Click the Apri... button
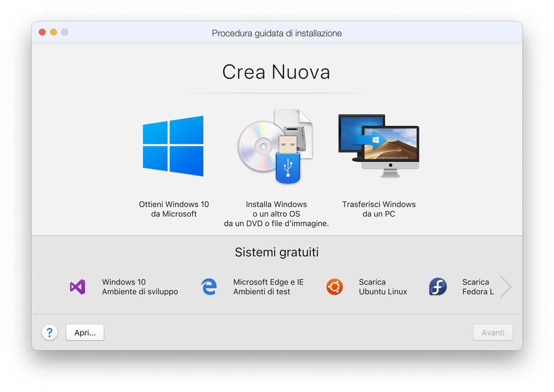The height and width of the screenshot is (392, 554). 85,332
